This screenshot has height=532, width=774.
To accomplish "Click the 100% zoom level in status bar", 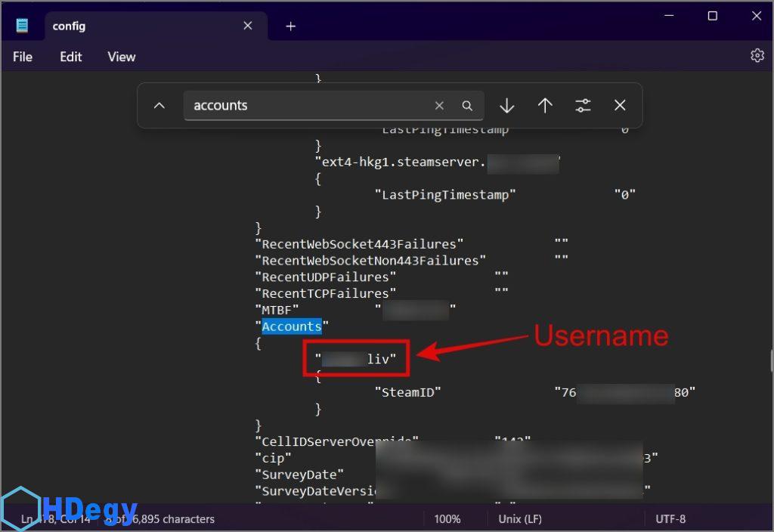I will (447, 519).
